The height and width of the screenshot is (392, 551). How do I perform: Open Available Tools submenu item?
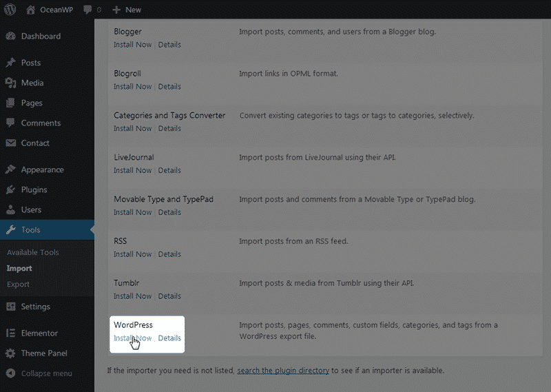coord(32,252)
